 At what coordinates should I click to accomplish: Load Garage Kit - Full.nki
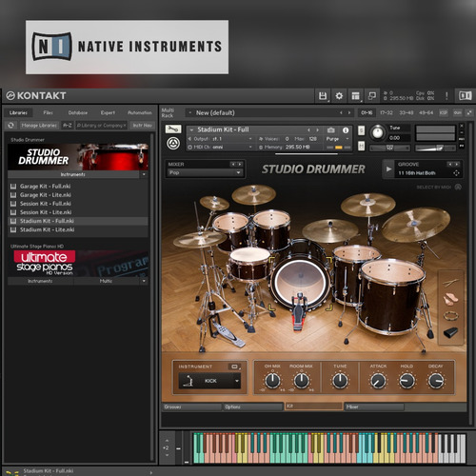(46, 187)
